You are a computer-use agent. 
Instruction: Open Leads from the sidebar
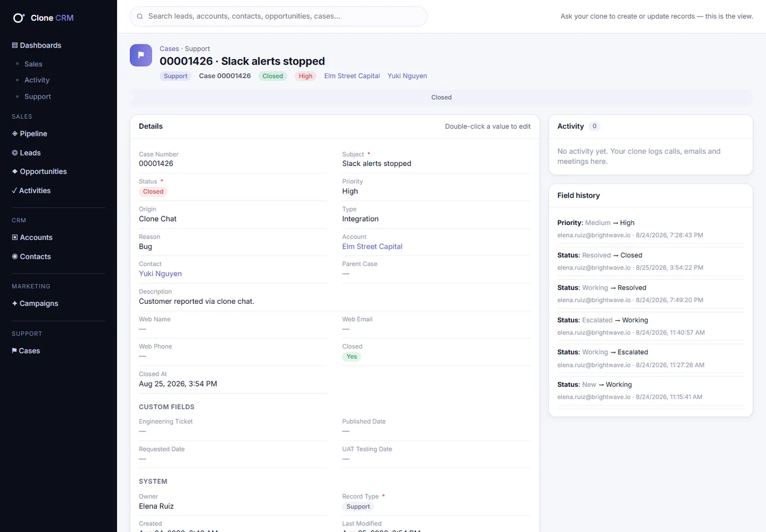tap(30, 153)
